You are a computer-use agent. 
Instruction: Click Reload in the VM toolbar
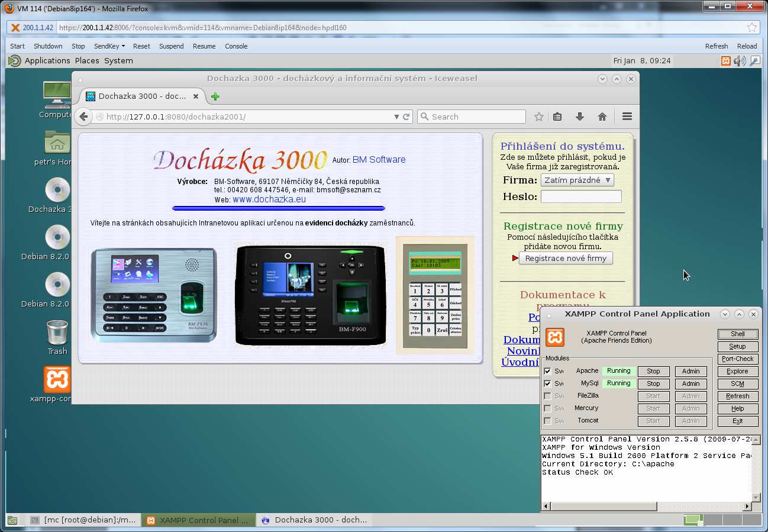(747, 46)
